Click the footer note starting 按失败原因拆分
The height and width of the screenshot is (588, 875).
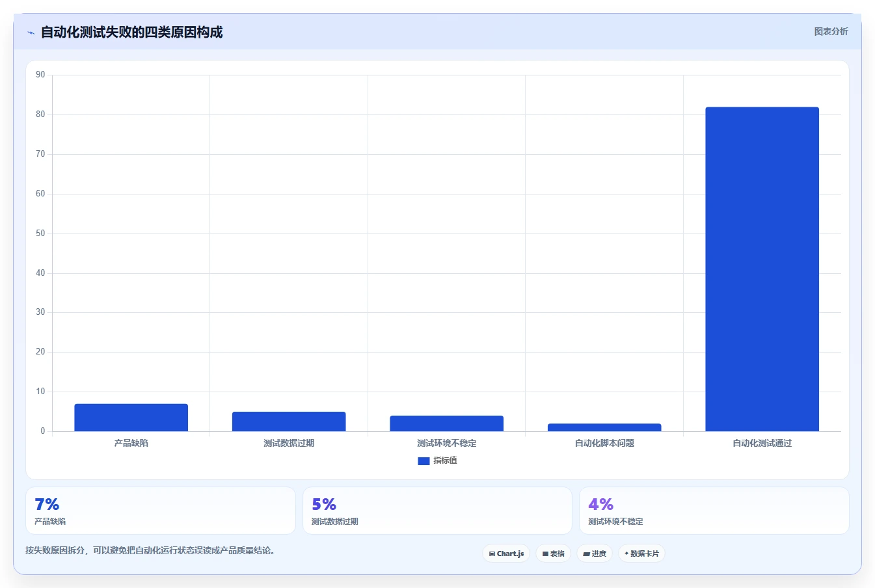pyautogui.click(x=152, y=550)
